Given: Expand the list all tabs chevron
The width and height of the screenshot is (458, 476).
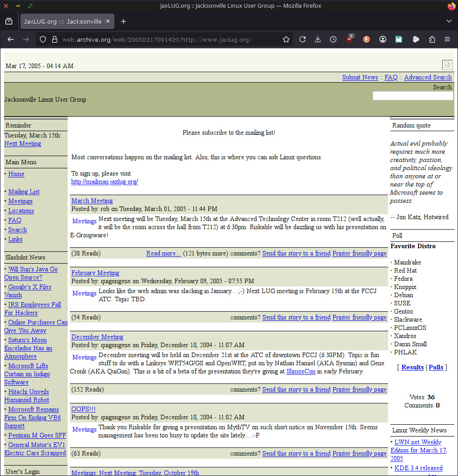Looking at the screenshot, I should pos(449,21).
